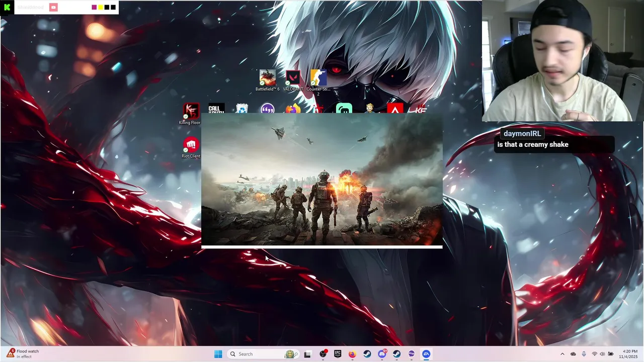The width and height of the screenshot is (644, 362).
Task: Expand the hidden system tray icons
Action: [562, 354]
